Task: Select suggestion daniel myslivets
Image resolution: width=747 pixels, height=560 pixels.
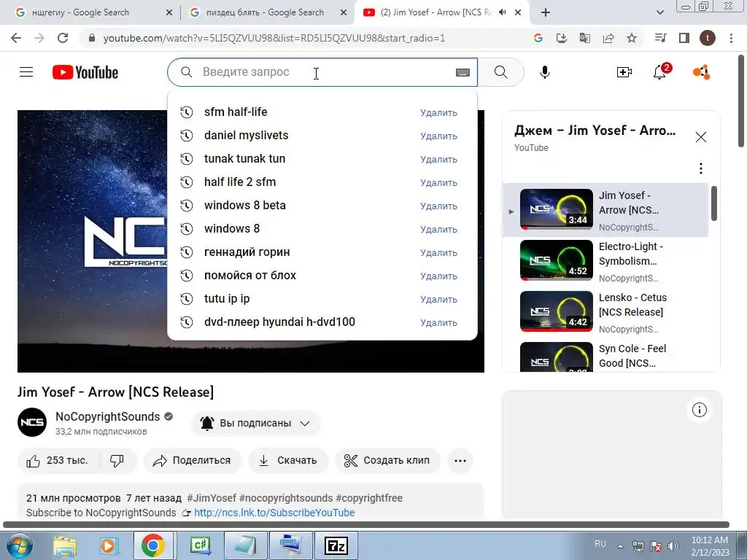Action: pyautogui.click(x=322, y=135)
